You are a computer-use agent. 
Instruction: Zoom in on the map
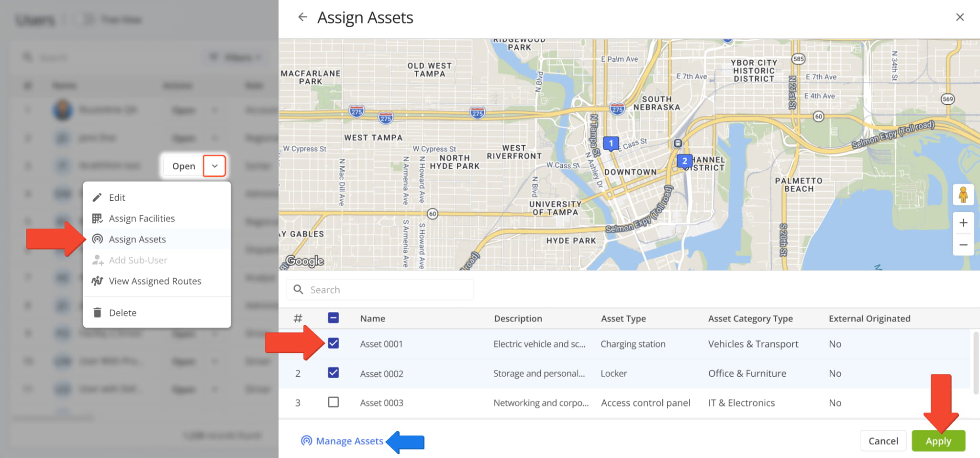(x=963, y=223)
